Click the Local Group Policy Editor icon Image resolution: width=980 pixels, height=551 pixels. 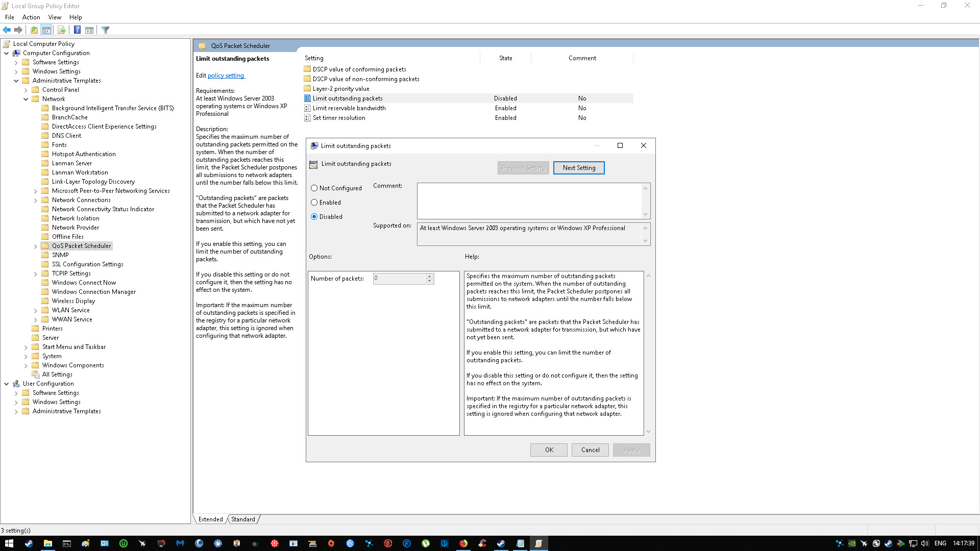point(6,6)
